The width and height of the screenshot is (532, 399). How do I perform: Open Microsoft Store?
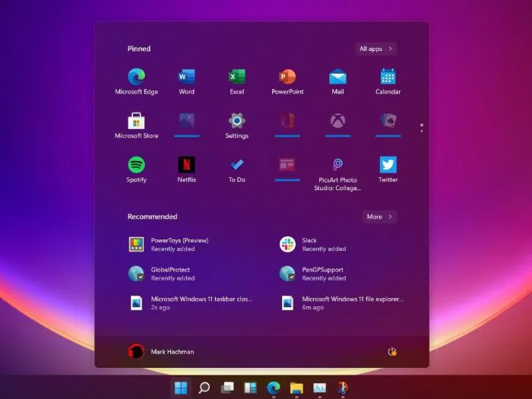tap(136, 125)
